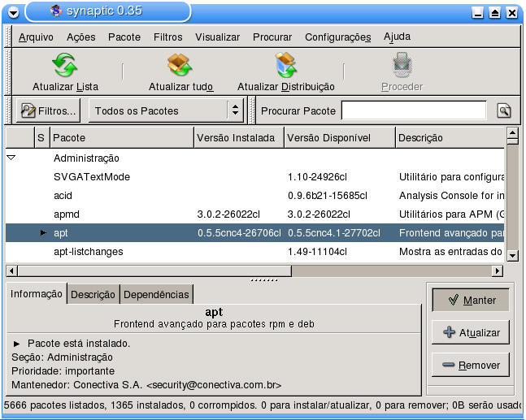The height and width of the screenshot is (420, 526).
Task: Open the Filtros... button with pencil icon
Action: (x=48, y=110)
